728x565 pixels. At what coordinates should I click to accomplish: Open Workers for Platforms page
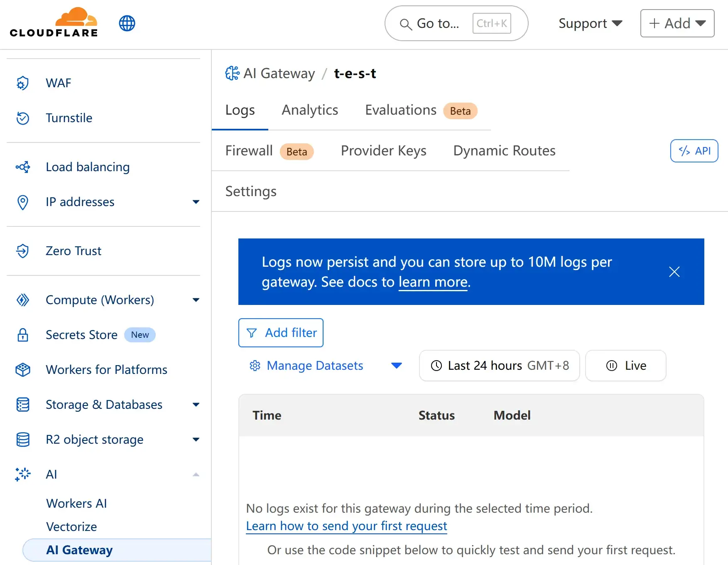[106, 370]
